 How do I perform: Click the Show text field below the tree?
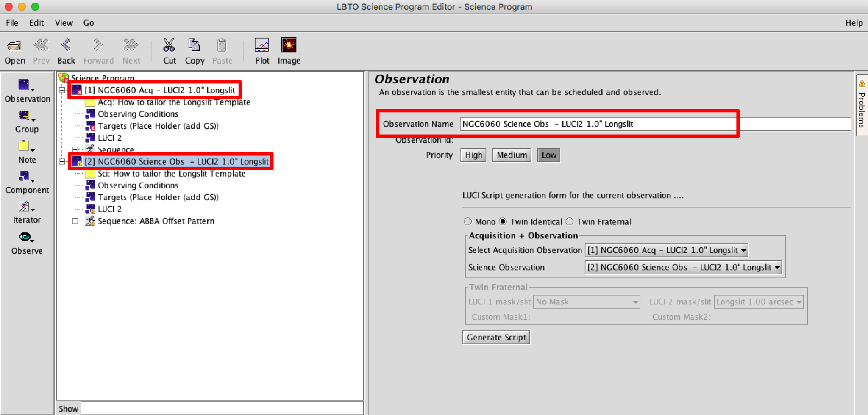click(222, 408)
